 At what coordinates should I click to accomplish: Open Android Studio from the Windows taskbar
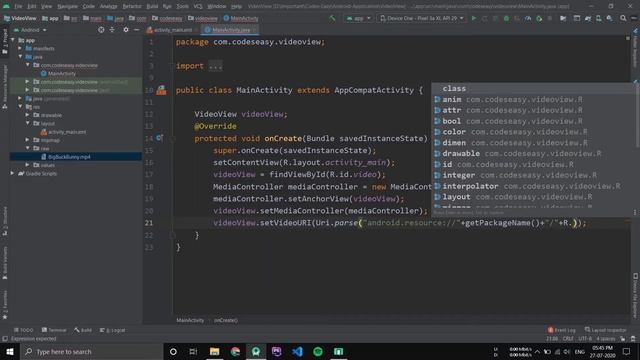pos(256,351)
